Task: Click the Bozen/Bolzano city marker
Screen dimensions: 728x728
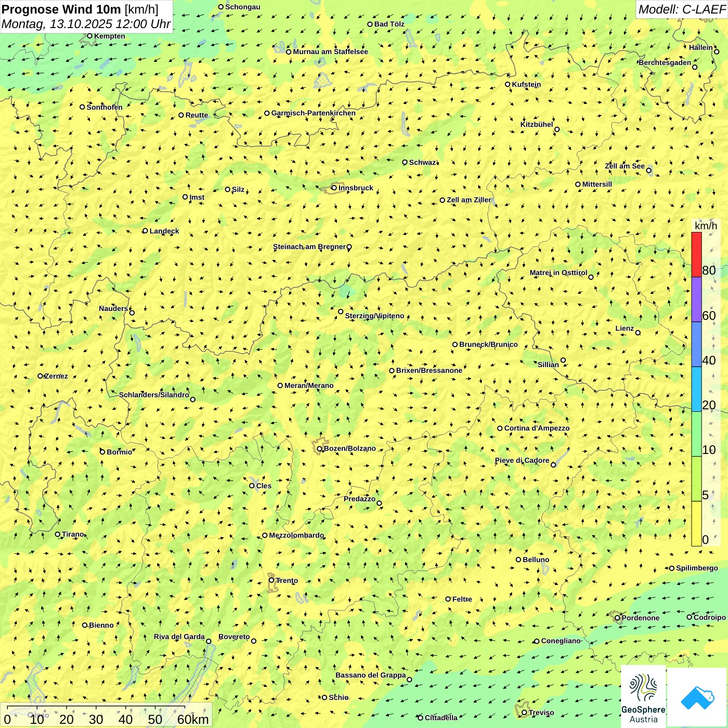Action: [x=319, y=448]
